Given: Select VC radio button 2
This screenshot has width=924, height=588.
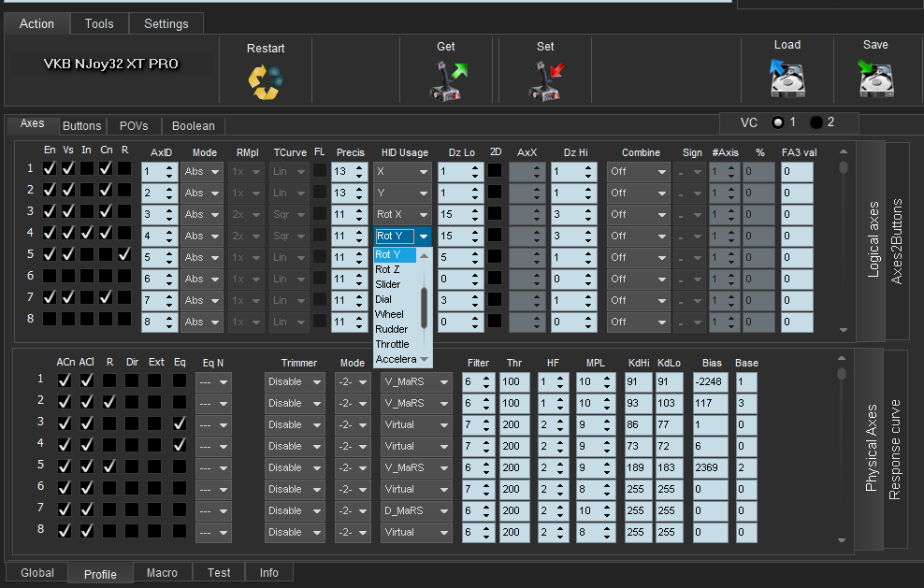Looking at the screenshot, I should pos(816,122).
